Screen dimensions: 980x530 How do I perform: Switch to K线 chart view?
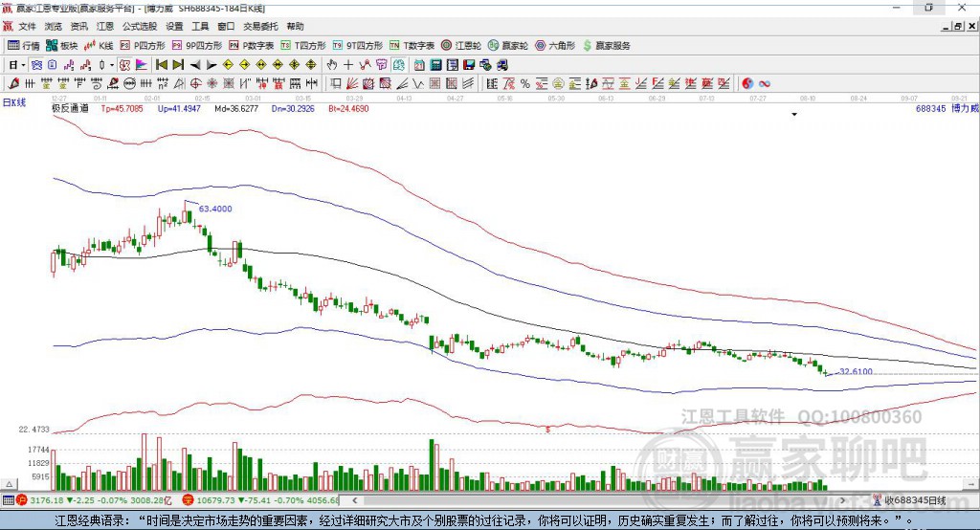tap(99, 46)
